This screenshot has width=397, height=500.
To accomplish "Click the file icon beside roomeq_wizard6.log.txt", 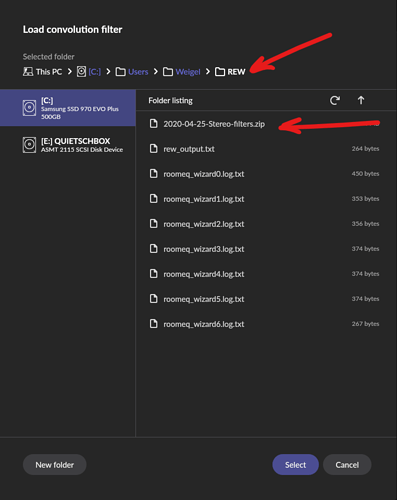I will point(153,323).
